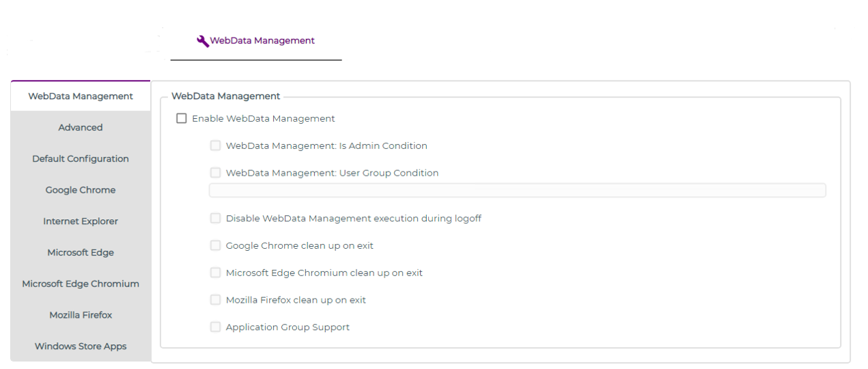This screenshot has height=369, width=868.
Task: Switch to the Advanced tab
Action: click(81, 128)
